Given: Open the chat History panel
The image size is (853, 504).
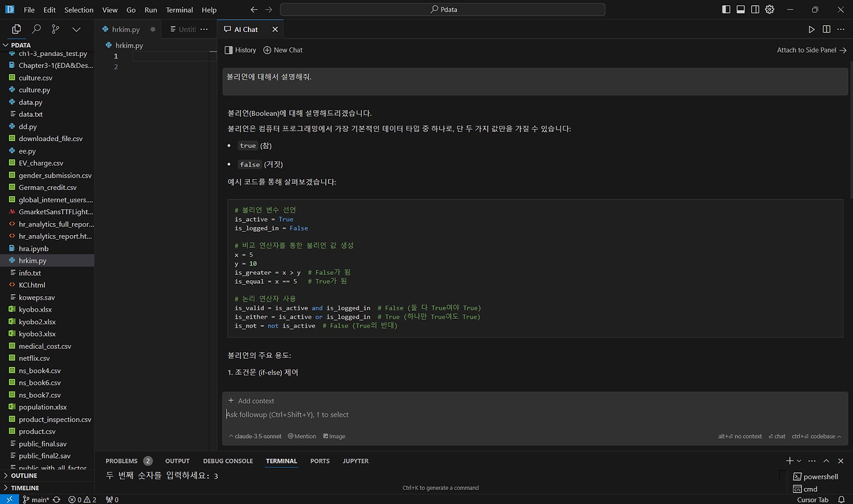Looking at the screenshot, I should pyautogui.click(x=241, y=50).
